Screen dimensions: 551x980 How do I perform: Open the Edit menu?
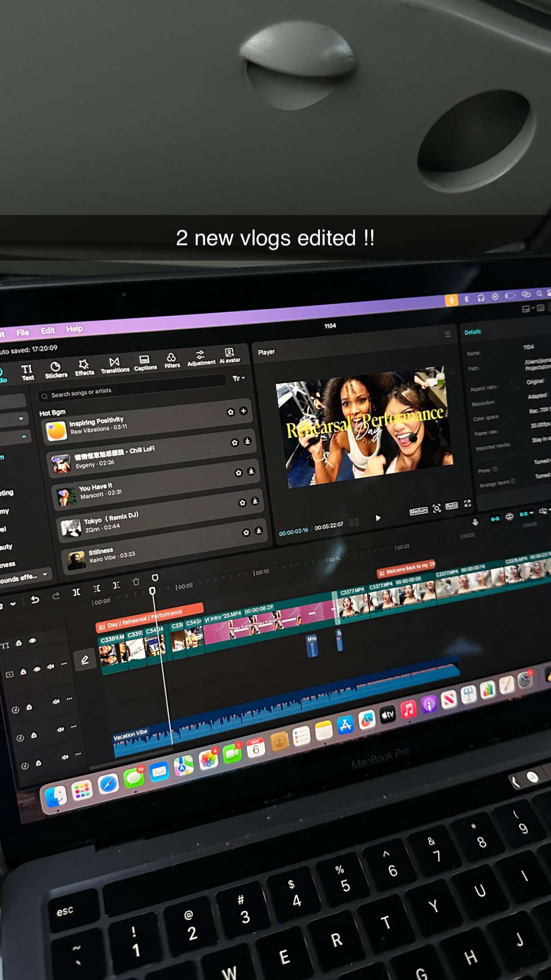coord(47,331)
